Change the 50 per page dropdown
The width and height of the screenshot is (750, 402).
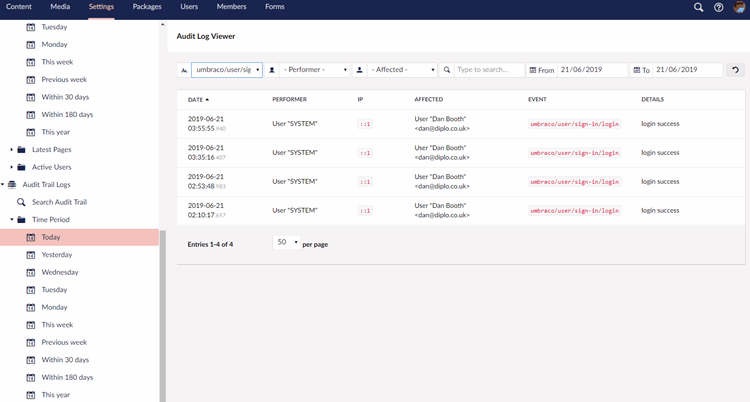286,243
